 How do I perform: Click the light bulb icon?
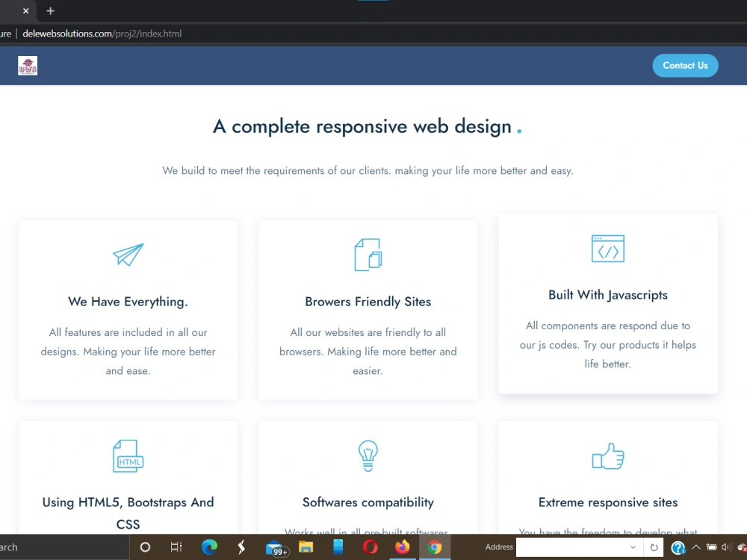368,455
